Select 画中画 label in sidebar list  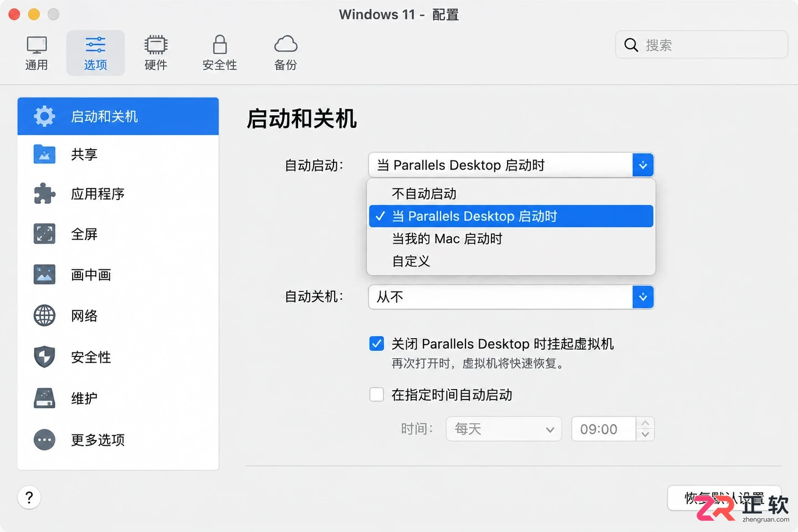[x=91, y=274]
